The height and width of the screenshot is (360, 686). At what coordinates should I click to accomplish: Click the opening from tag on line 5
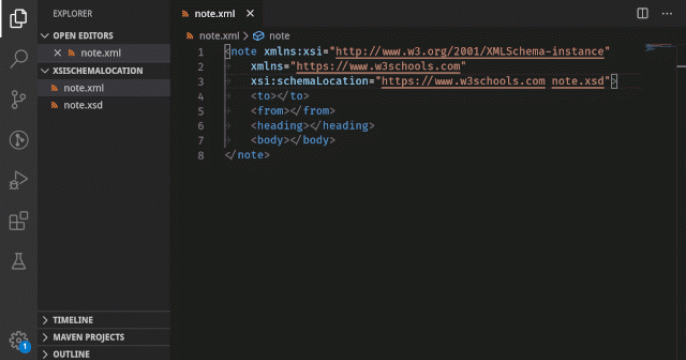click(x=270, y=111)
